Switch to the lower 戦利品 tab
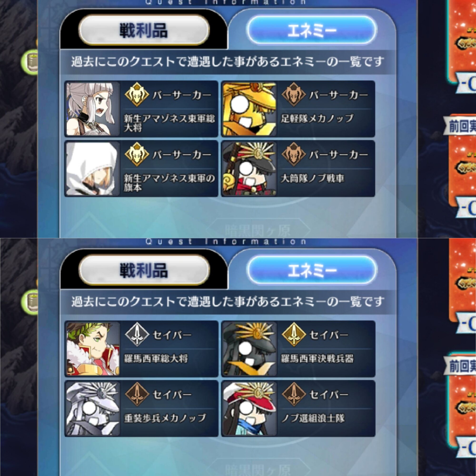Screen dimensions: 476x476 click(144, 270)
